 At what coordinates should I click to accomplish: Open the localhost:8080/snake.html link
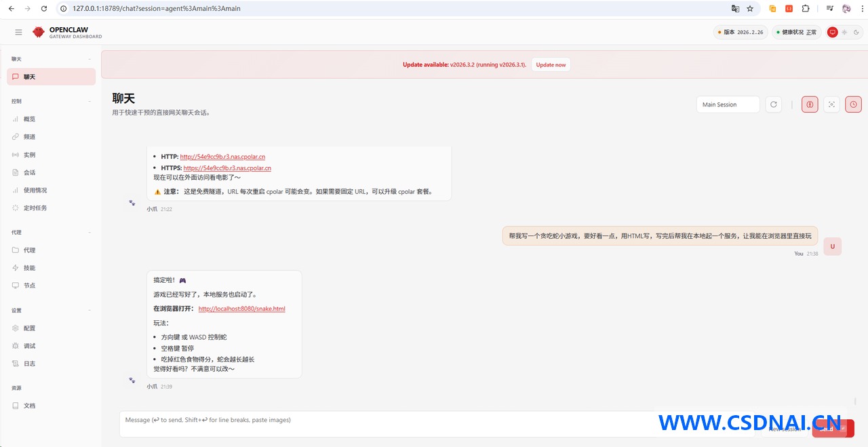241,309
